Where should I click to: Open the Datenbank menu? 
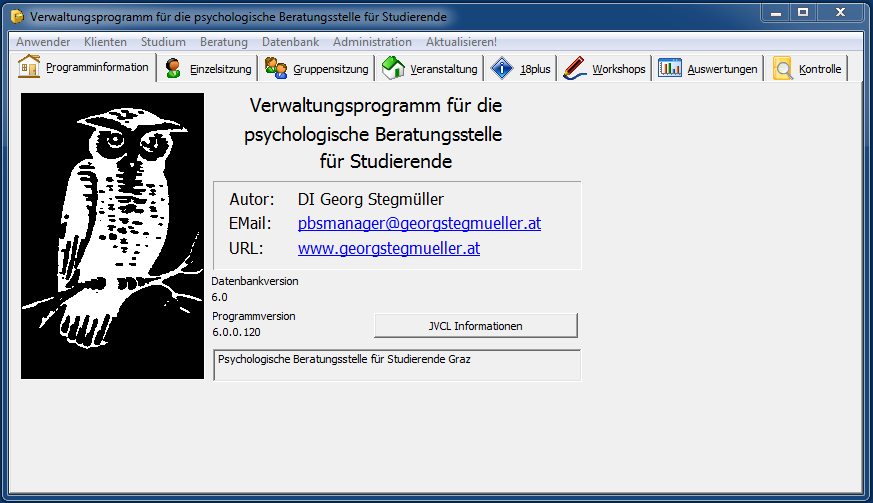click(x=290, y=42)
